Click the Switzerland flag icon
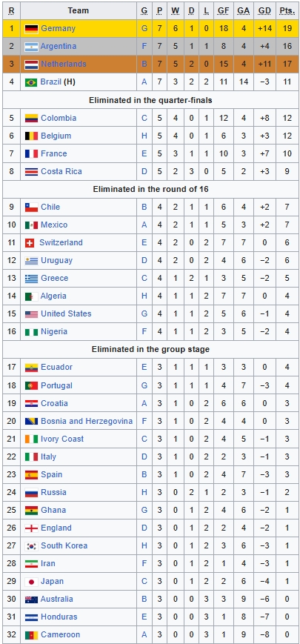The height and width of the screenshot is (644, 300). click(x=30, y=243)
